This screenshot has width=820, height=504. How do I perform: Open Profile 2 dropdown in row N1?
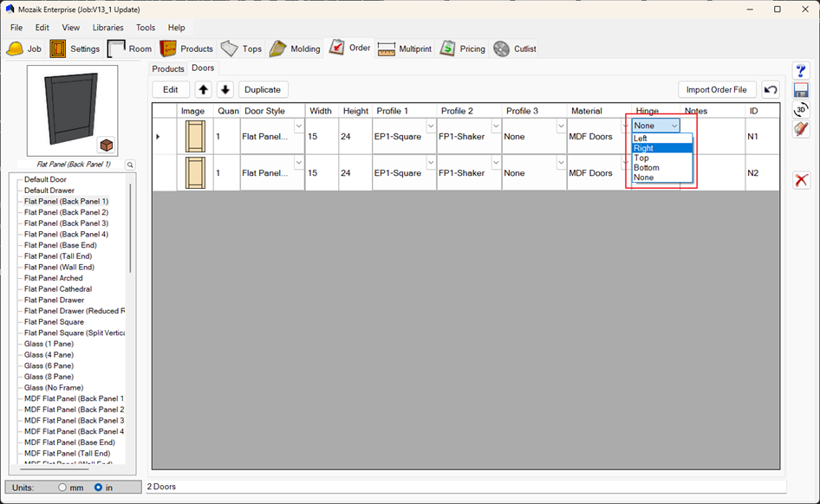[x=496, y=126]
